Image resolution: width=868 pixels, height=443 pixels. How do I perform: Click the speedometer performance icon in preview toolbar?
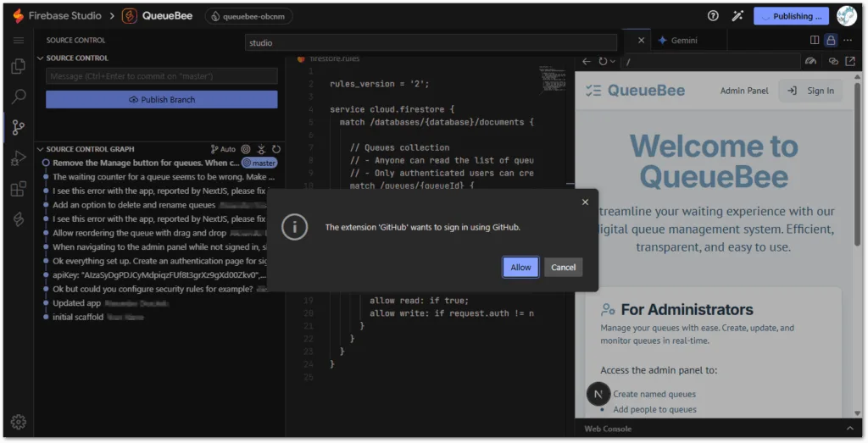coord(811,61)
